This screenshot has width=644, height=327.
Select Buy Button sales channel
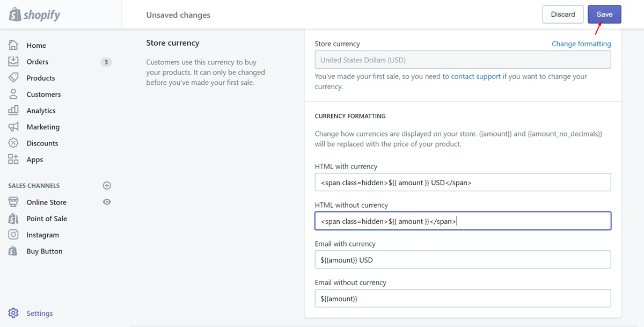pyautogui.click(x=45, y=251)
